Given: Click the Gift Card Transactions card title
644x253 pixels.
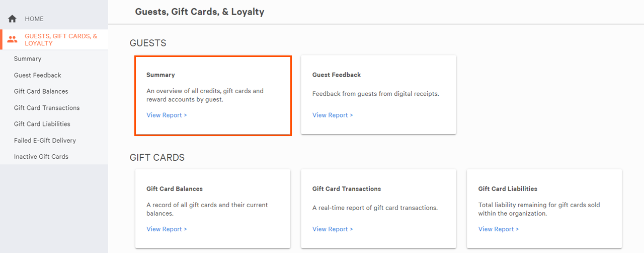Looking at the screenshot, I should (347, 188).
